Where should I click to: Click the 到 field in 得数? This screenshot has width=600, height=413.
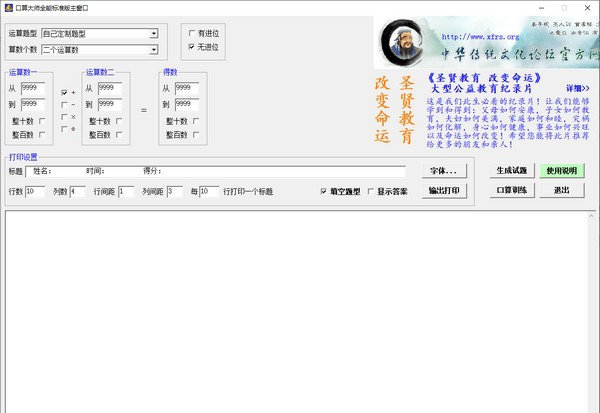[187, 104]
